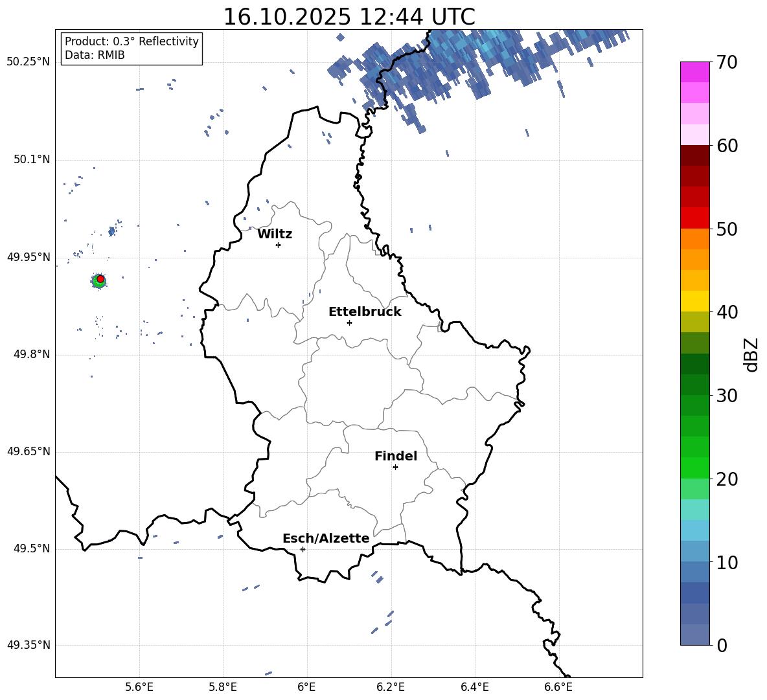
Task: Click the Ettelbruck city label
Action: click(365, 311)
